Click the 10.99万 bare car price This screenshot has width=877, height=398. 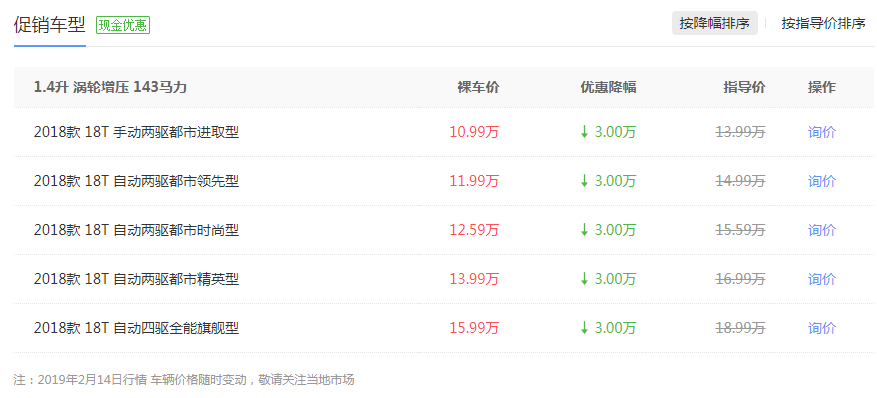coord(474,132)
